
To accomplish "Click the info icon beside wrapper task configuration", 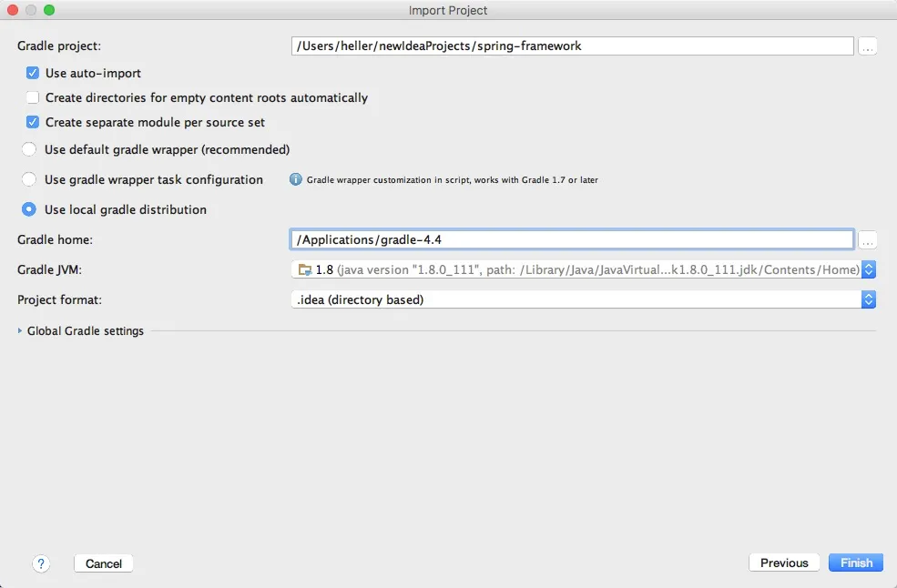I will (295, 179).
